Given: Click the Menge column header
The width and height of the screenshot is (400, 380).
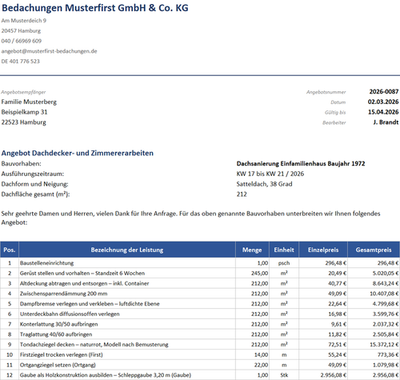Looking at the screenshot, I should pyautogui.click(x=252, y=250).
